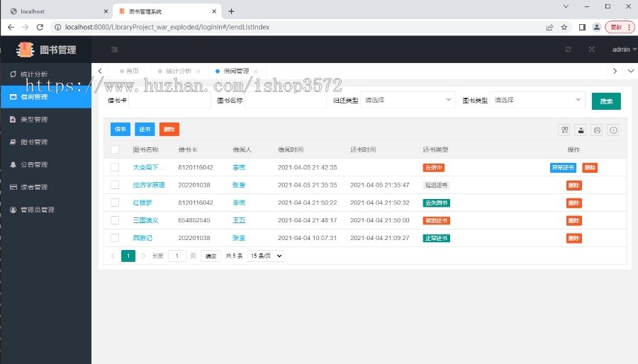Open the 图书类型 dropdown

click(x=537, y=100)
